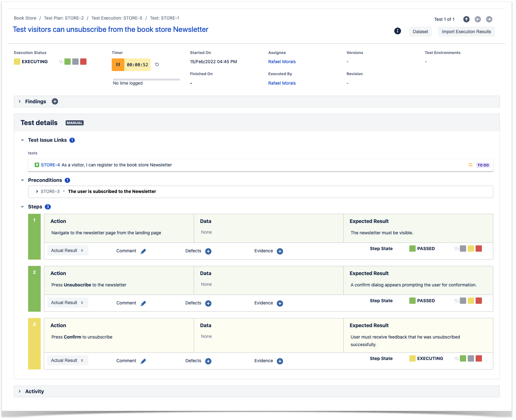This screenshot has width=516, height=420.
Task: Open Actual Result dropdown for step 1
Action: (68, 250)
